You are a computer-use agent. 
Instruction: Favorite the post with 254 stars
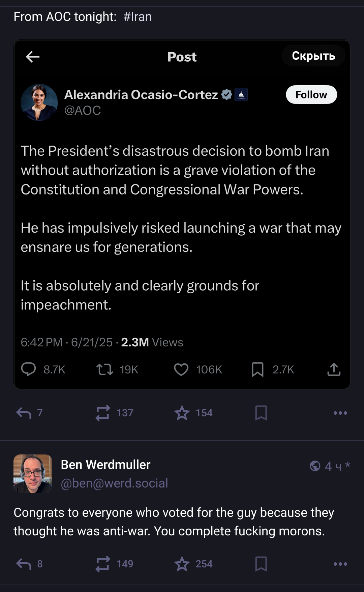(x=182, y=564)
